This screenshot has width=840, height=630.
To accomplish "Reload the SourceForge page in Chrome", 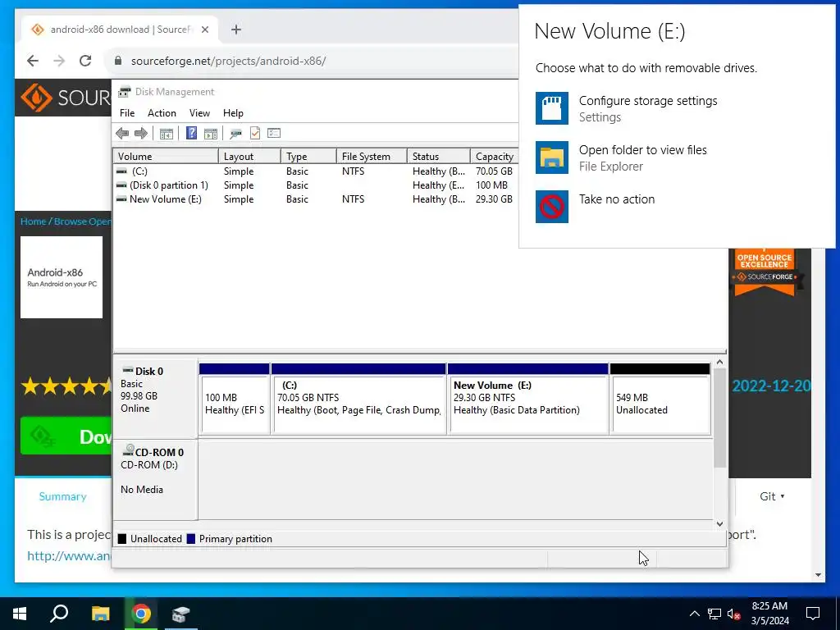I will [85, 61].
